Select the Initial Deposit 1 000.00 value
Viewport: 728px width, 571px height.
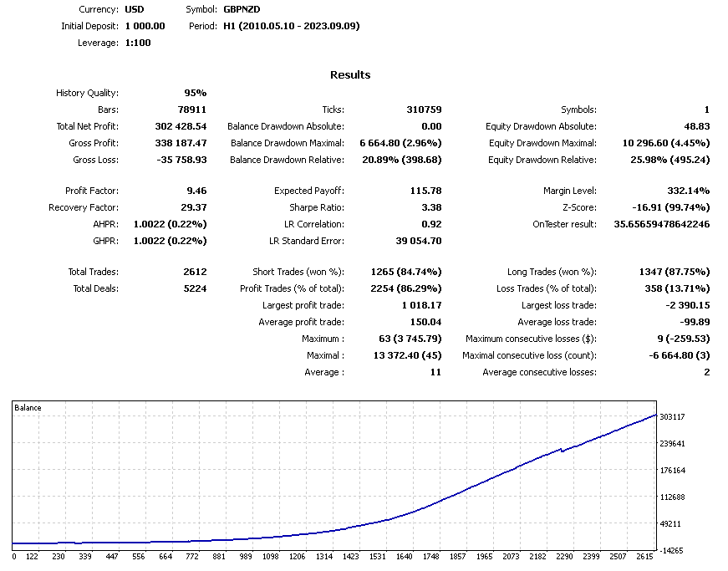[x=145, y=26]
